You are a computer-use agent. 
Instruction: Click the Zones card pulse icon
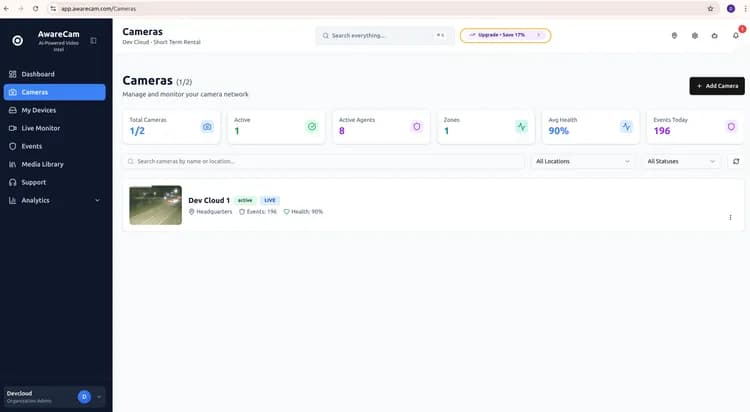[521, 127]
